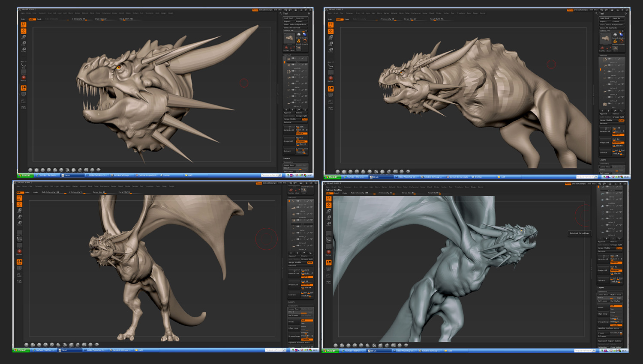The width and height of the screenshot is (643, 364).
Task: Choose the first brush sphere in the bottom-left window's shelf
Action: 26,345
